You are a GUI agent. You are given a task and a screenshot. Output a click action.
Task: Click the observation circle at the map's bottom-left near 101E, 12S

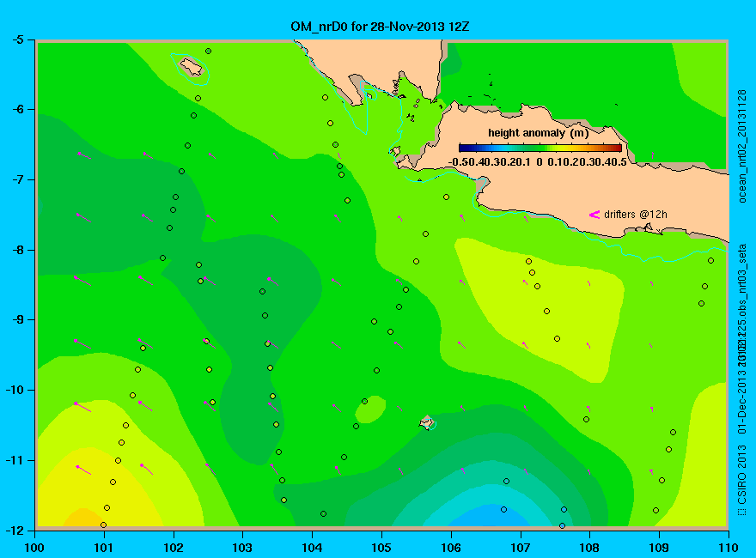(103, 525)
